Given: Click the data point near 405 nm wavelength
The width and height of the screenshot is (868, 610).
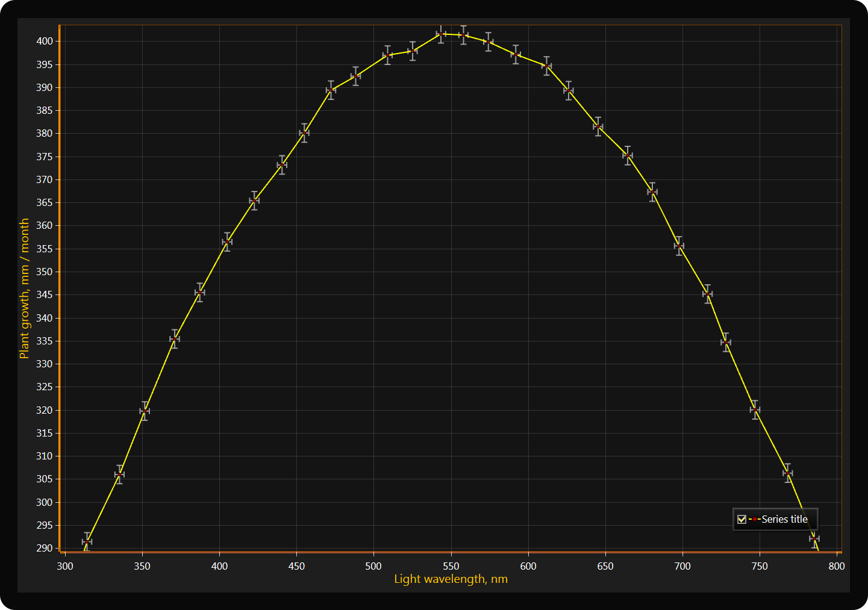Looking at the screenshot, I should coord(227,242).
